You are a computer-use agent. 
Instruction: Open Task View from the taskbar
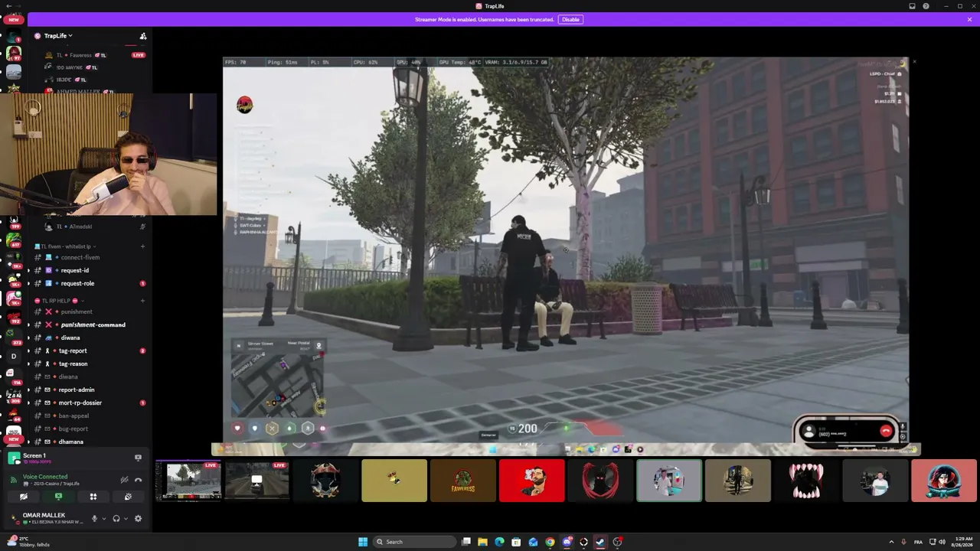pos(465,542)
